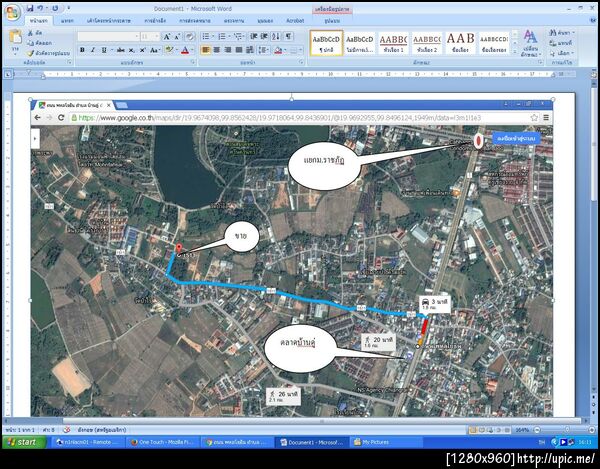Open the References ribbon tab
600x469 pixels.
pos(155,21)
